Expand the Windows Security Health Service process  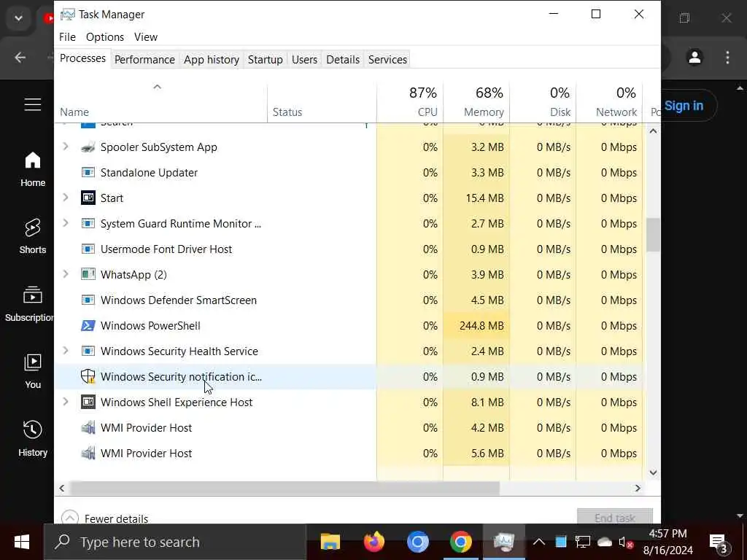(66, 351)
